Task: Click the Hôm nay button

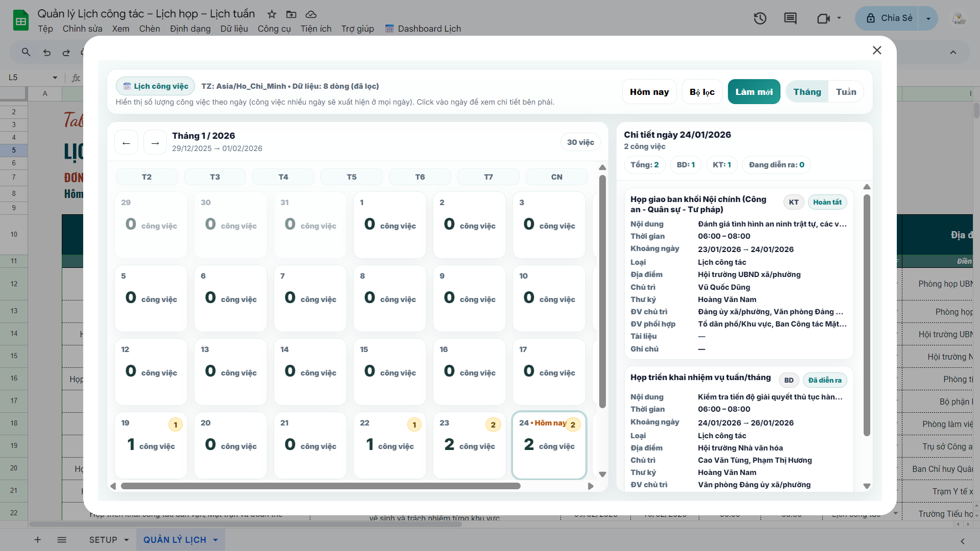Action: (x=649, y=92)
